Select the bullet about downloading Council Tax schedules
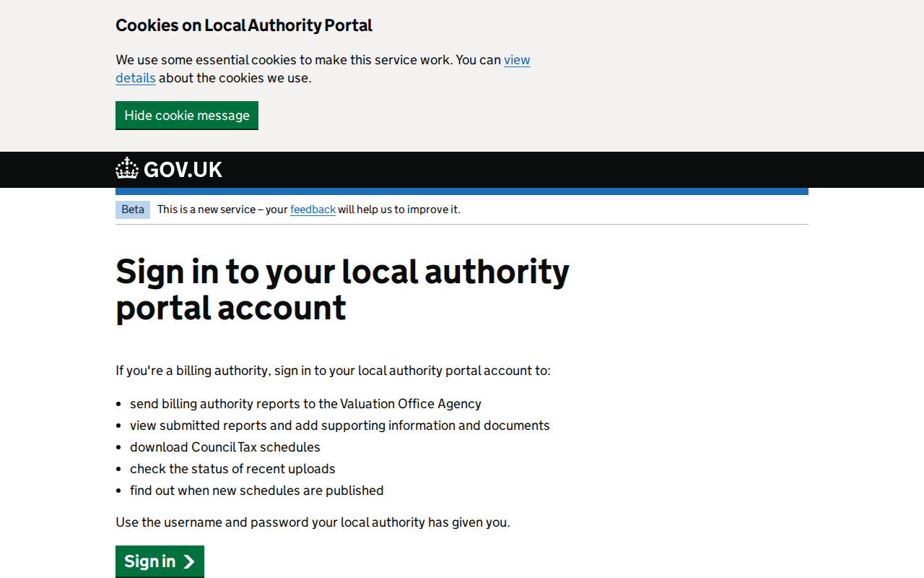The width and height of the screenshot is (924, 578). [x=225, y=447]
